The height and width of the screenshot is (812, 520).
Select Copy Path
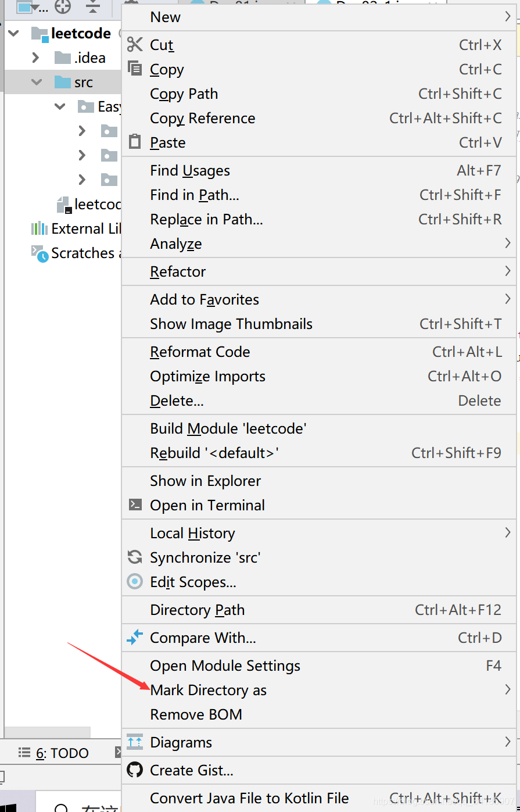pyautogui.click(x=318, y=94)
